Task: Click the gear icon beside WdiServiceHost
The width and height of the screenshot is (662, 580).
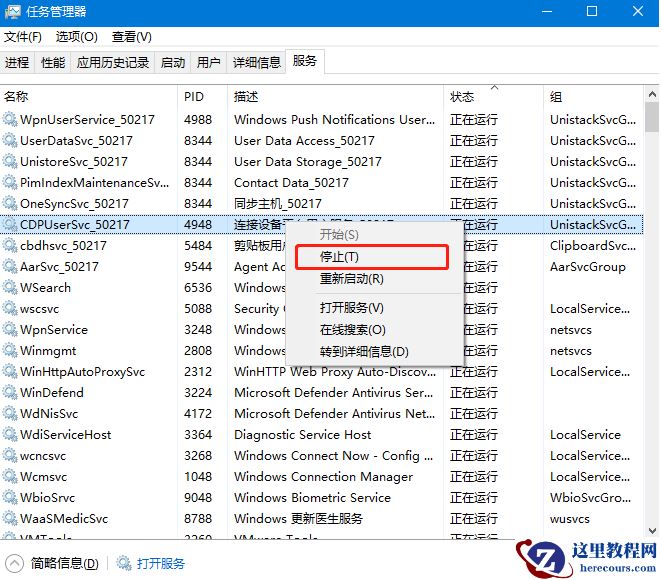Action: [10, 435]
